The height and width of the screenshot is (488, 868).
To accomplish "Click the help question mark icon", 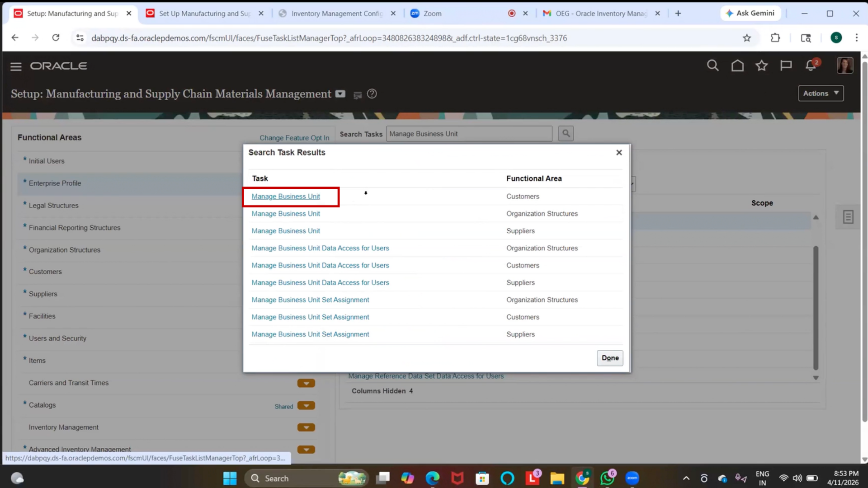I will pos(372,94).
